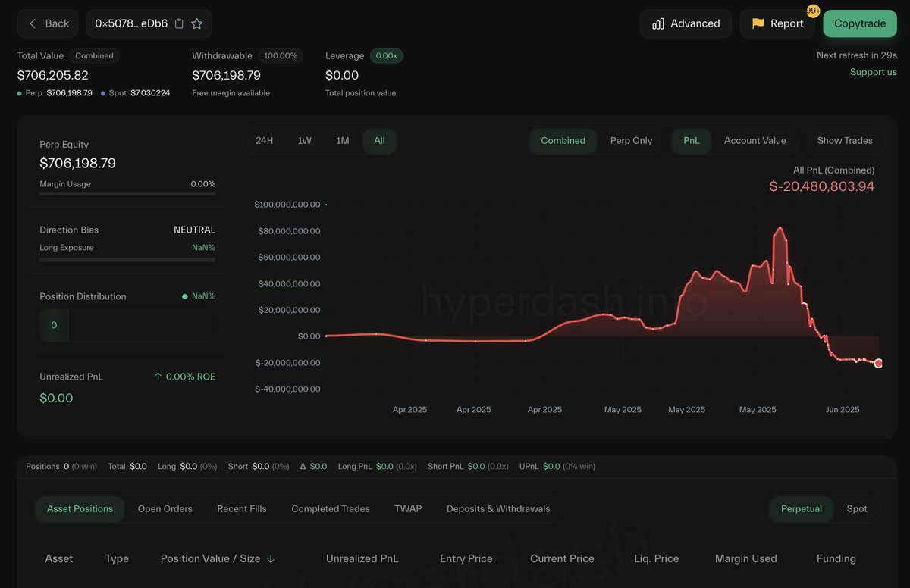910x588 pixels.
Task: Click the Copytrade button
Action: (860, 23)
